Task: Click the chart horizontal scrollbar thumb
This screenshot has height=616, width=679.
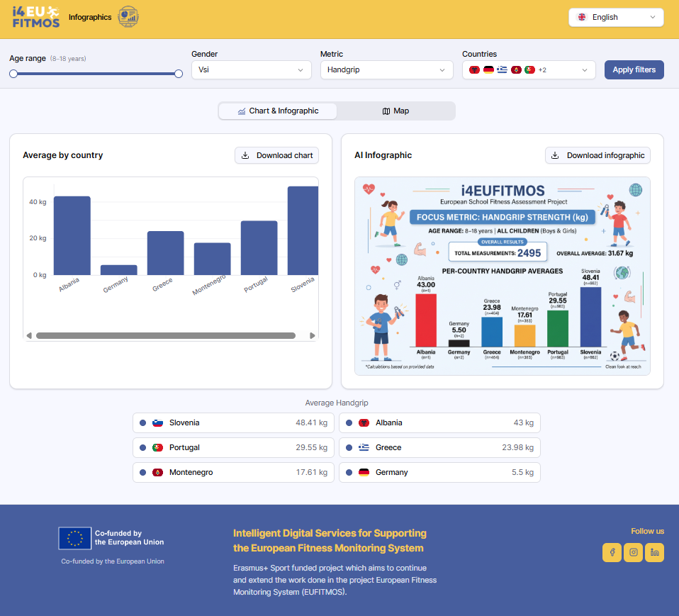Action: click(166, 335)
